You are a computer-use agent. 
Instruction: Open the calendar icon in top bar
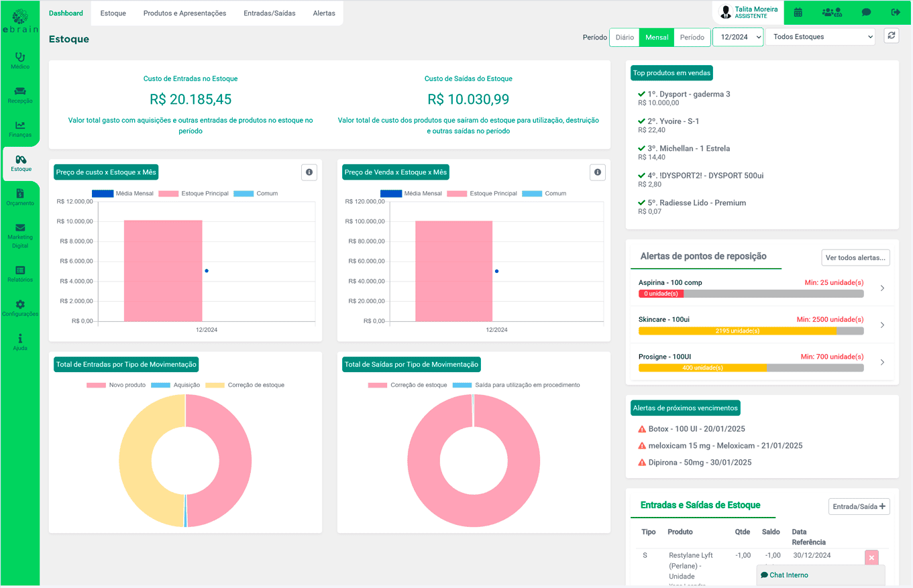(x=798, y=12)
